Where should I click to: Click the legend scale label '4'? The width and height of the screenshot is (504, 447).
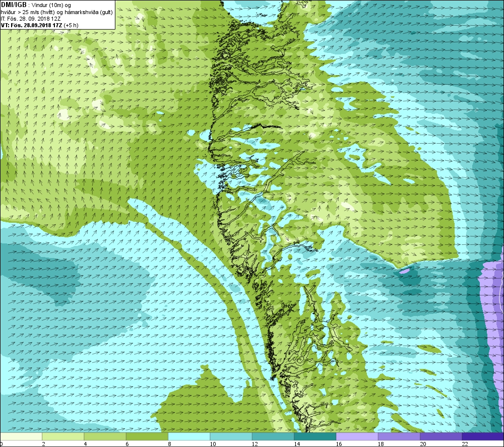(x=86, y=444)
